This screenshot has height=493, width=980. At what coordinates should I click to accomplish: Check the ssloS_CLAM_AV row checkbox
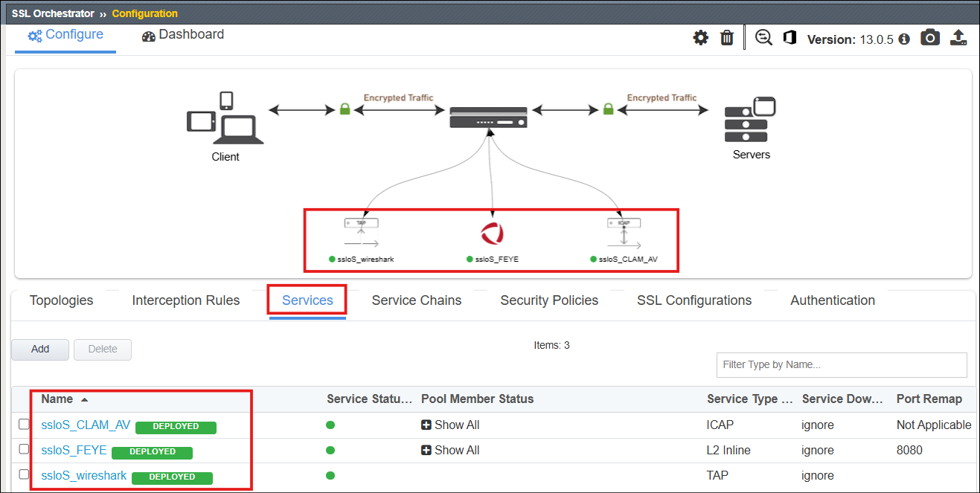click(x=25, y=425)
